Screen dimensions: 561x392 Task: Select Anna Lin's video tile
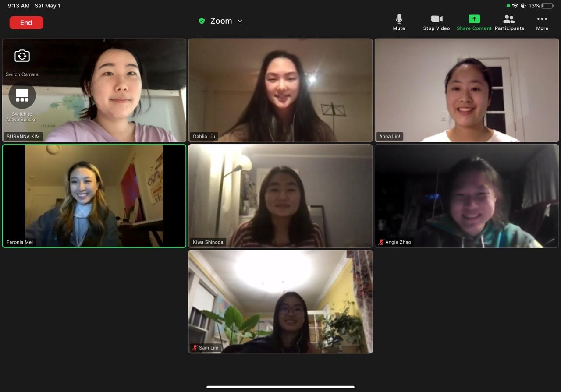[x=467, y=90]
